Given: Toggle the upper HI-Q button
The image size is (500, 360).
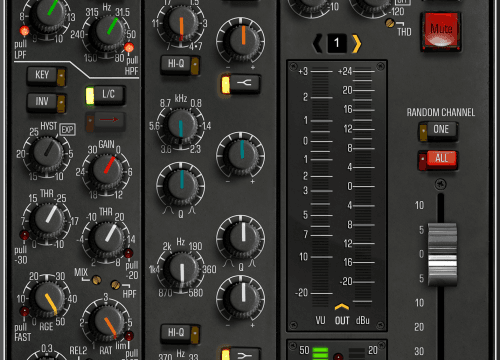Looking at the screenshot, I should [x=180, y=64].
